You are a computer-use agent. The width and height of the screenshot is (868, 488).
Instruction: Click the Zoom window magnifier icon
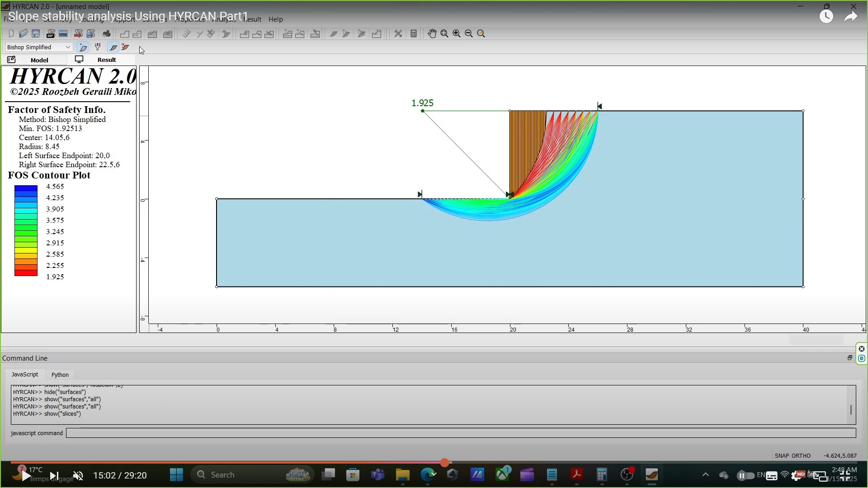coord(444,33)
